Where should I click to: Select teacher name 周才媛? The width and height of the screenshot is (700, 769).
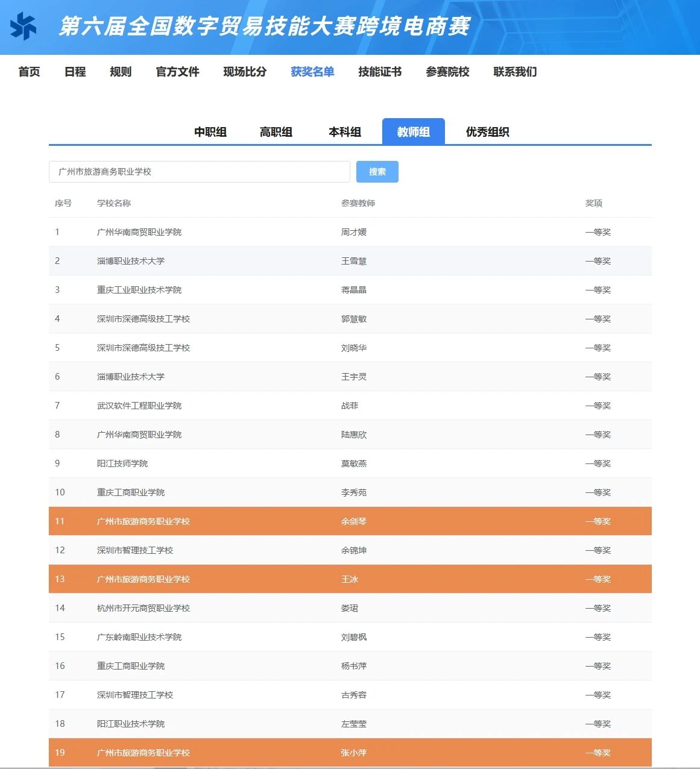pos(354,232)
